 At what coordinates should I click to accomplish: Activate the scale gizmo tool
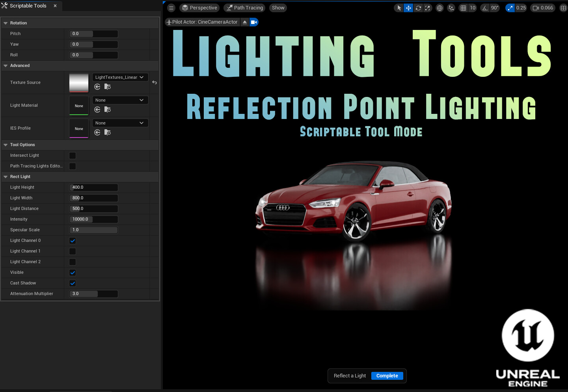pyautogui.click(x=427, y=8)
